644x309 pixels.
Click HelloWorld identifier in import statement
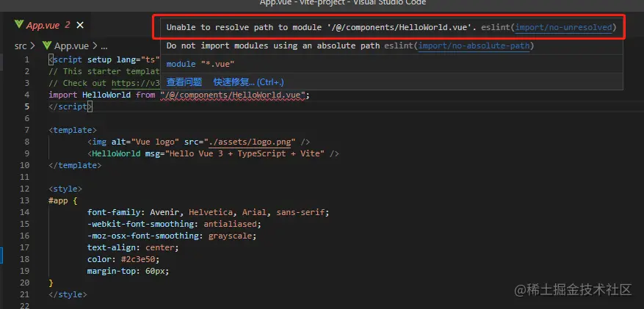[x=106, y=95]
